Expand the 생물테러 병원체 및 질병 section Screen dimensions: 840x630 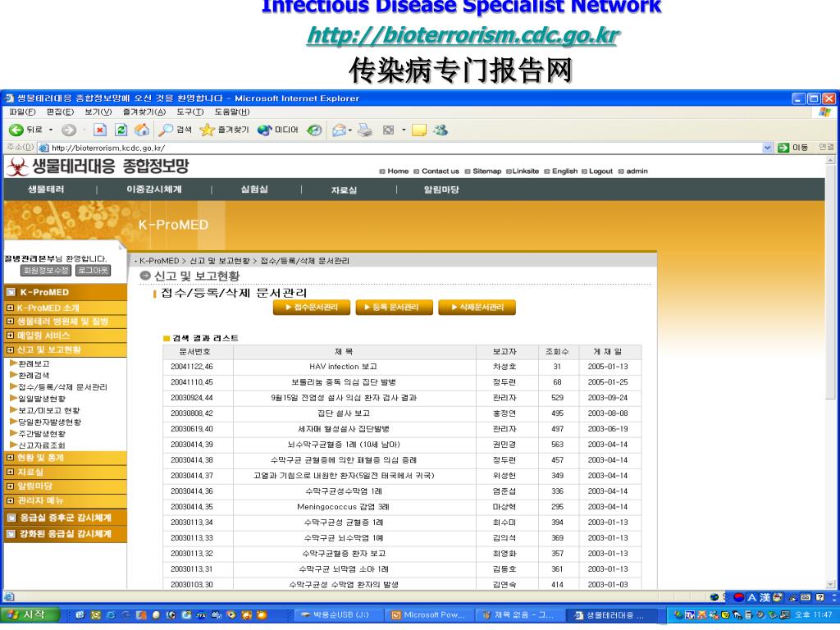(x=65, y=322)
